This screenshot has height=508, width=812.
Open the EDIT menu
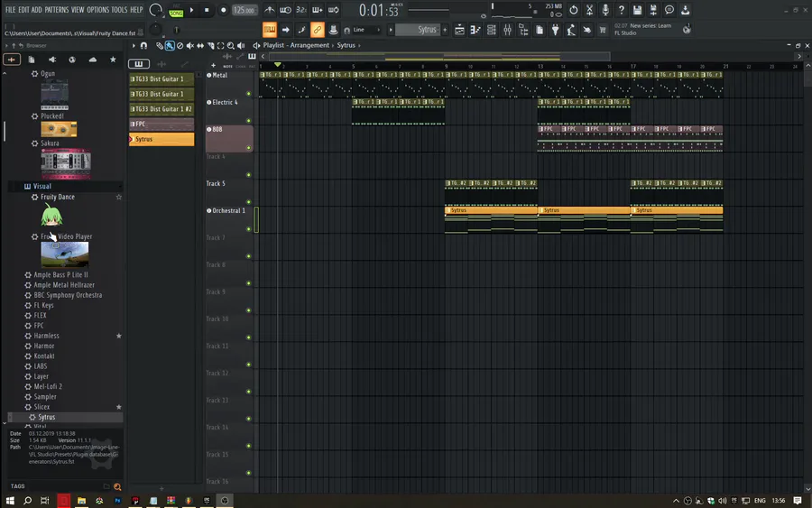pyautogui.click(x=23, y=10)
